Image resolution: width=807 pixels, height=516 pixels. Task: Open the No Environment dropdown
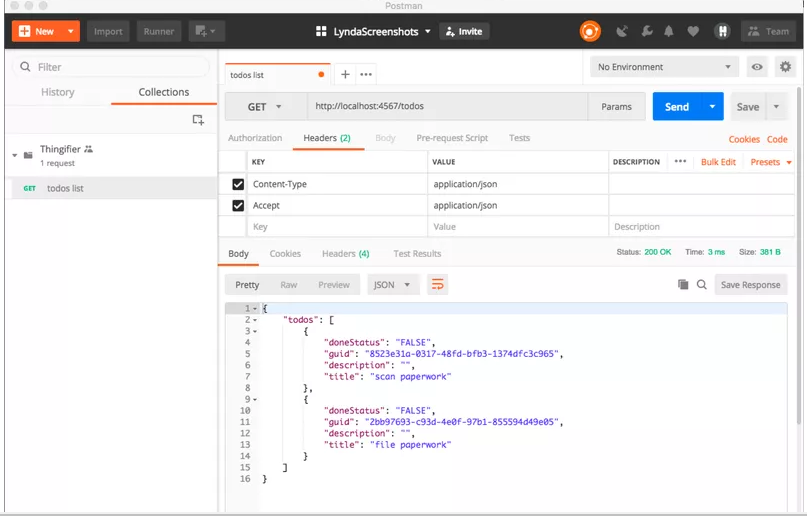[x=664, y=67]
